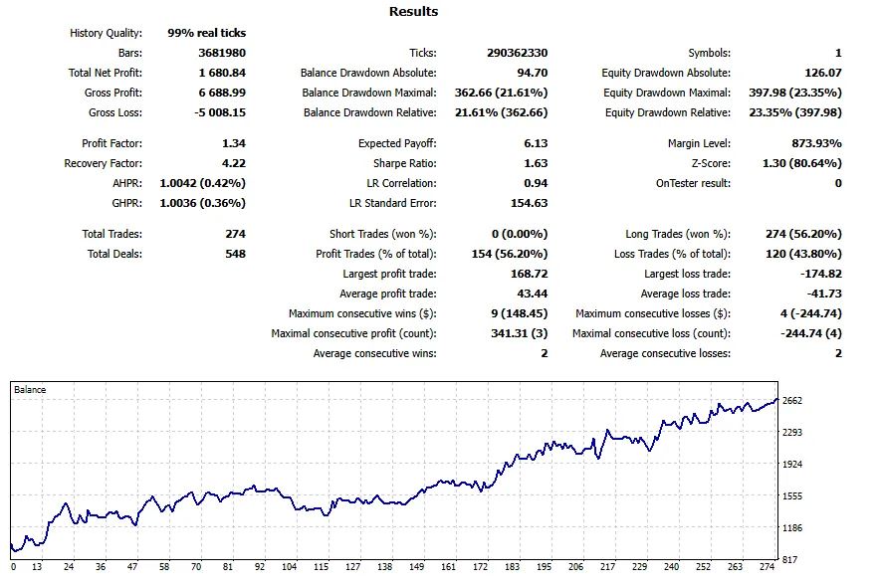
Task: Select the Profit Trades value "154 (56.20%)"
Action: (510, 254)
